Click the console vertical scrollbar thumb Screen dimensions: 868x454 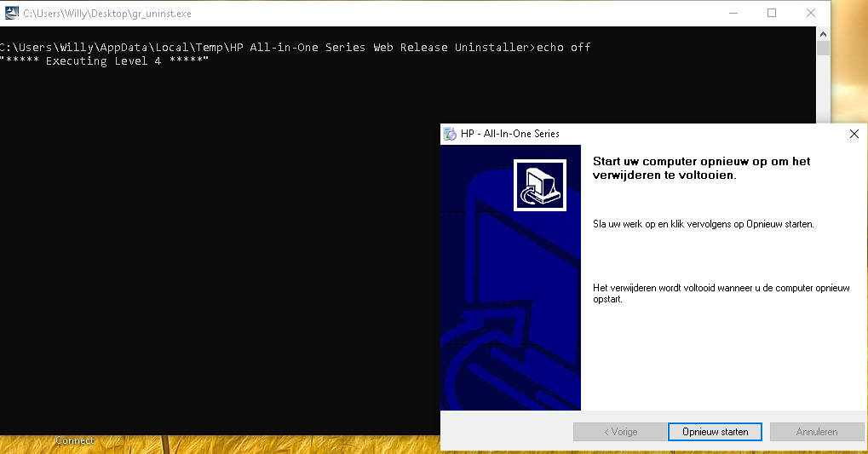823,48
